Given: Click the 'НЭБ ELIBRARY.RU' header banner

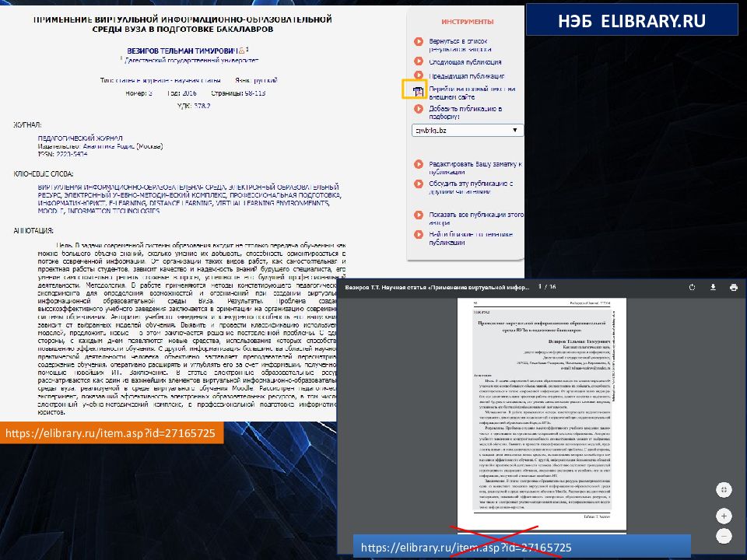Looking at the screenshot, I should pos(632,21).
